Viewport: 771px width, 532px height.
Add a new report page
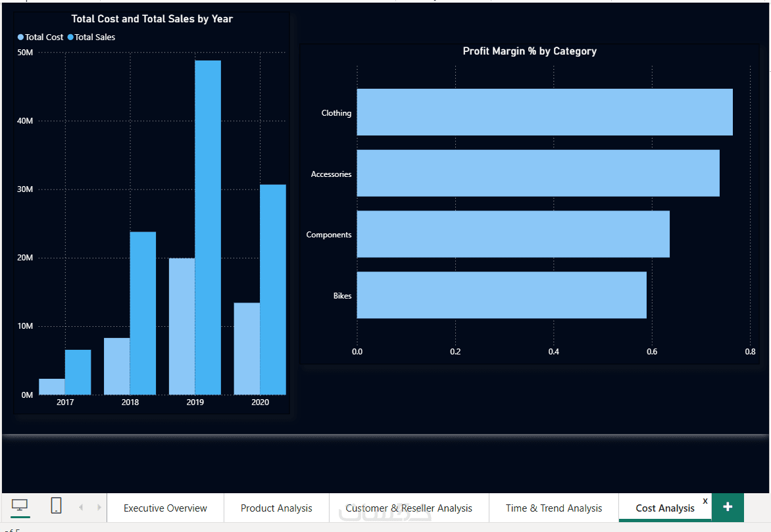pyautogui.click(x=728, y=507)
